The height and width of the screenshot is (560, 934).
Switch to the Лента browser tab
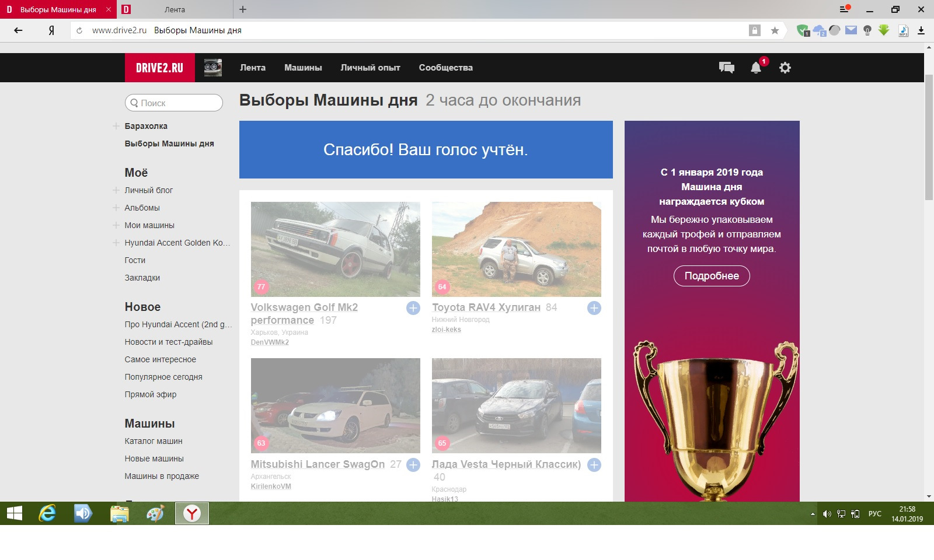pyautogui.click(x=175, y=9)
